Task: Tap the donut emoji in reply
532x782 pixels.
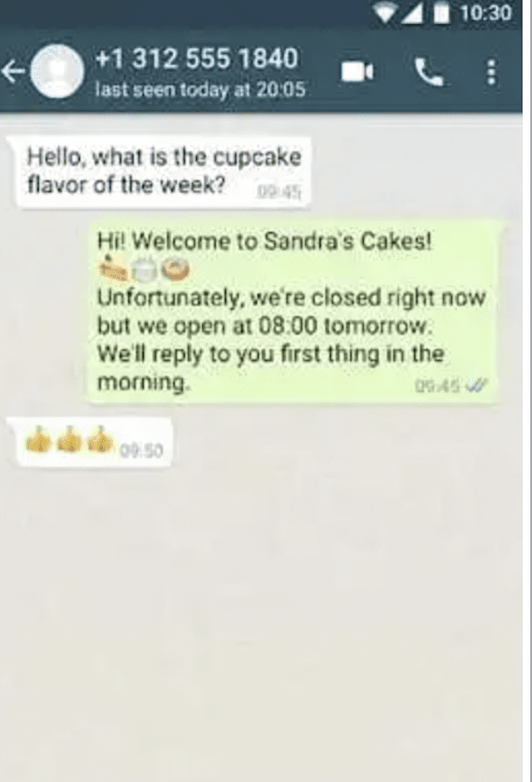Action: click(175, 270)
